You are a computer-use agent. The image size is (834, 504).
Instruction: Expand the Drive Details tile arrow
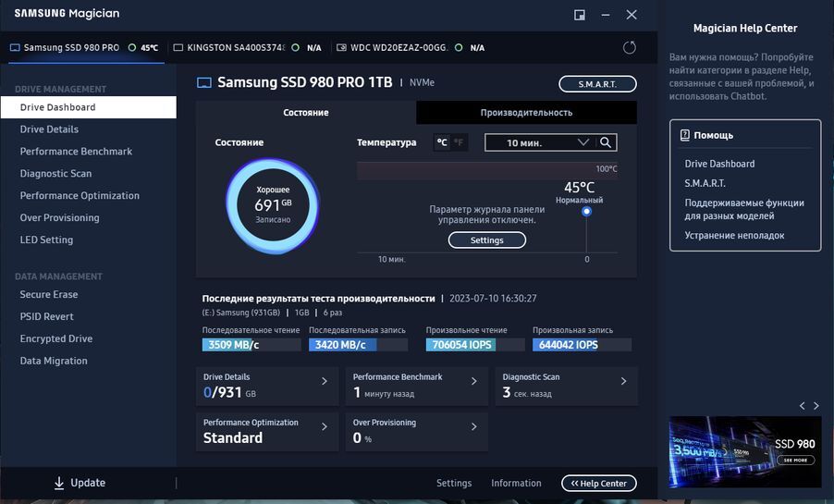pos(324,381)
